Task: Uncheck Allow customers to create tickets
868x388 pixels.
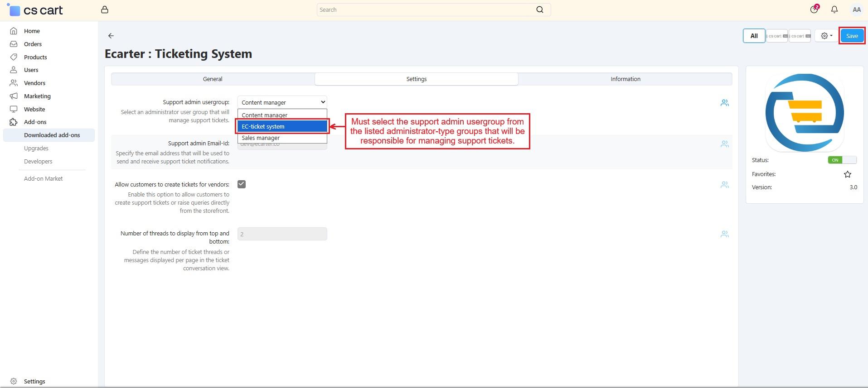Action: pos(242,184)
